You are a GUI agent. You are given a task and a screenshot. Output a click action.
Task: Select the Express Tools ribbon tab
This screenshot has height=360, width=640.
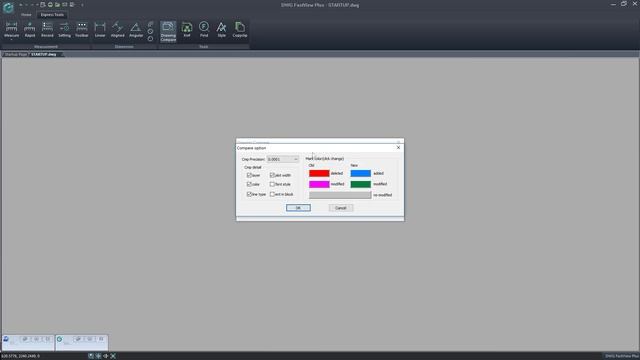(x=52, y=15)
